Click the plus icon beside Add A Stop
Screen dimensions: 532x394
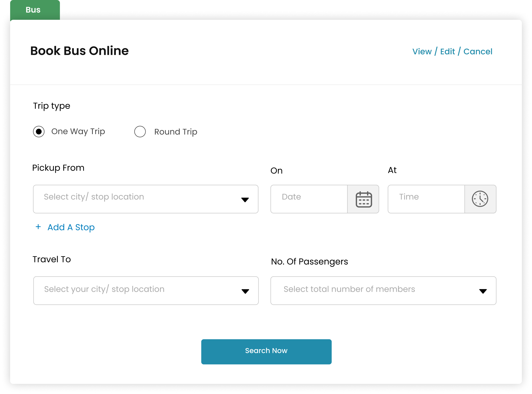[38, 227]
